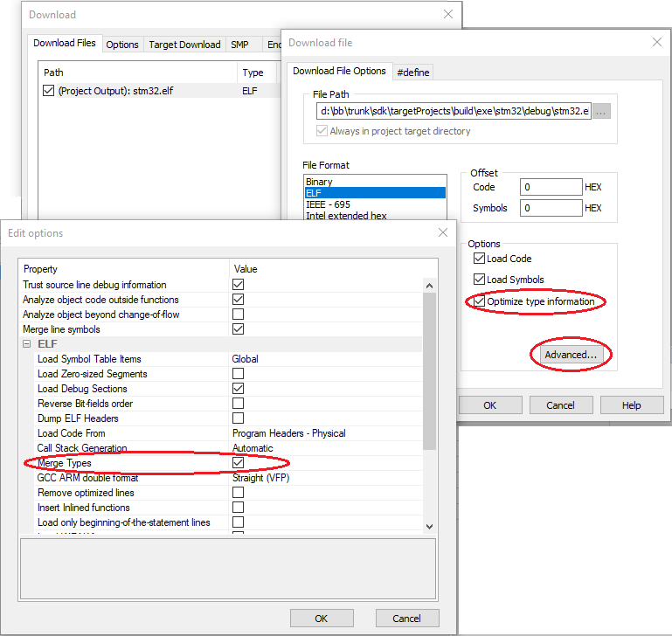This screenshot has height=636, width=672.
Task: Uncheck the Load Symbols option
Action: click(479, 280)
